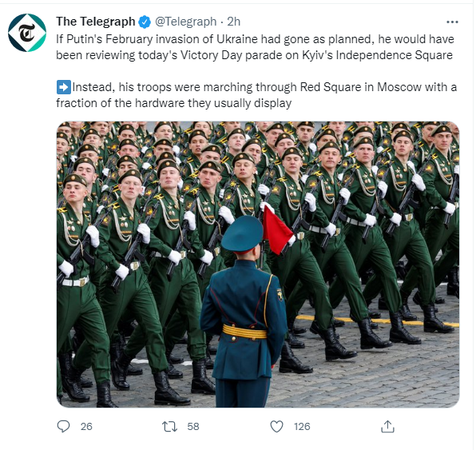Open The Telegraph profile avatar

click(27, 33)
